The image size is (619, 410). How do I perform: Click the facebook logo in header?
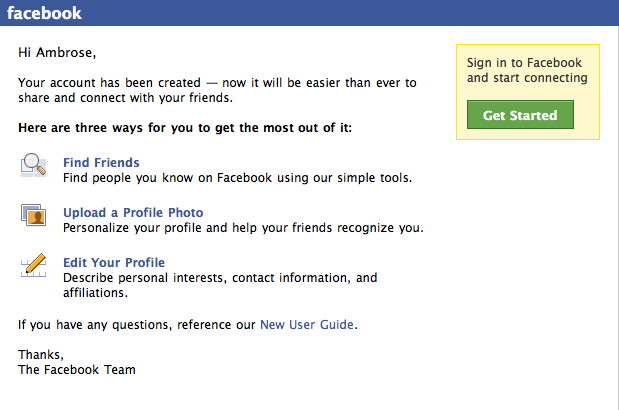point(44,13)
